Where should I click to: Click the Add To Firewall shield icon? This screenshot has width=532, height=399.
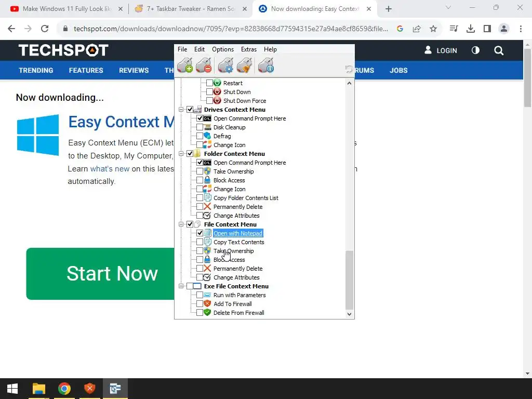click(x=207, y=303)
